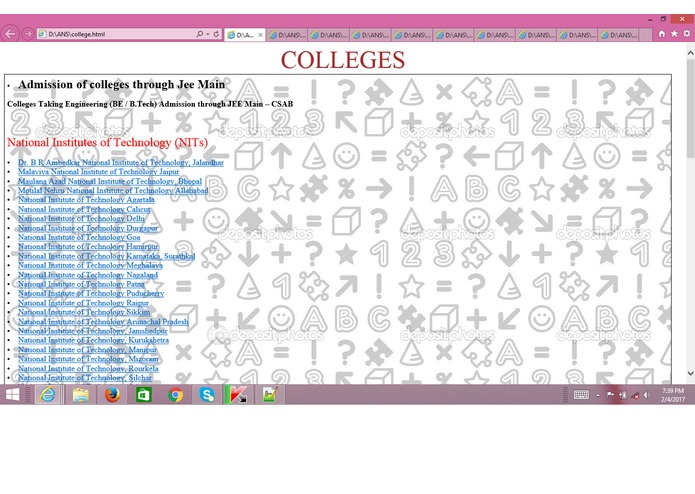This screenshot has width=695, height=494.
Task: Click the vertical scrollbar thumb
Action: pyautogui.click(x=690, y=109)
